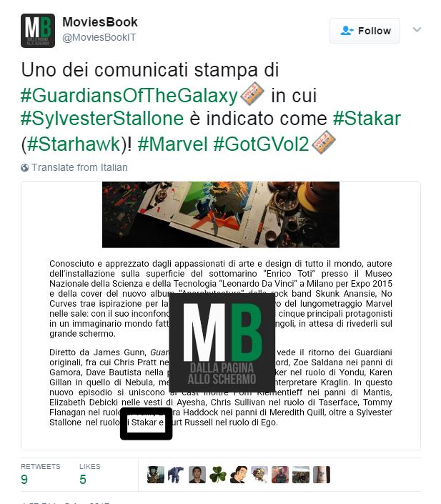View the likes count of 5
The image size is (441, 504).
tap(83, 479)
